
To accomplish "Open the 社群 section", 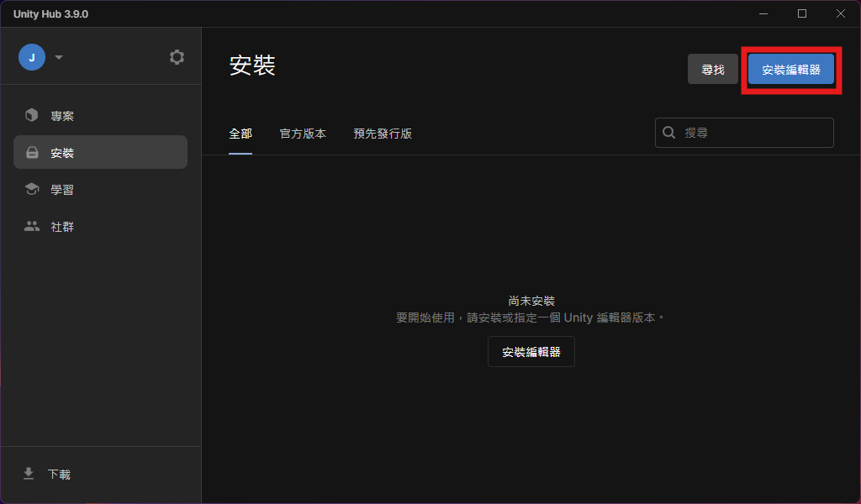I will pyautogui.click(x=101, y=226).
